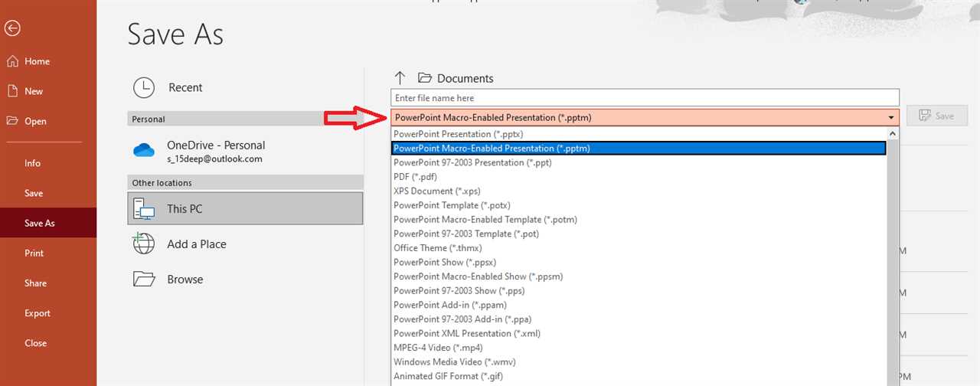The image size is (980, 386).
Task: Choose PowerPoint 97-2003 Presentation (*.ppt)
Action: point(638,162)
